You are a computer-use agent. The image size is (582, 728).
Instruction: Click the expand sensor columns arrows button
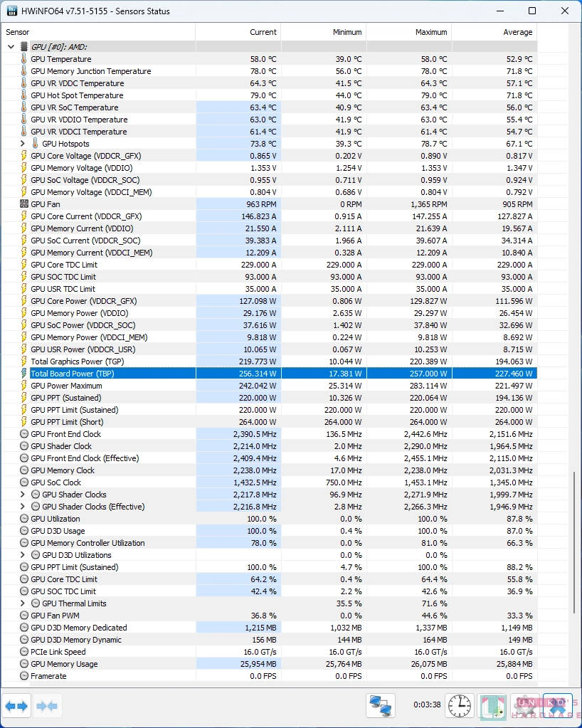(16, 706)
